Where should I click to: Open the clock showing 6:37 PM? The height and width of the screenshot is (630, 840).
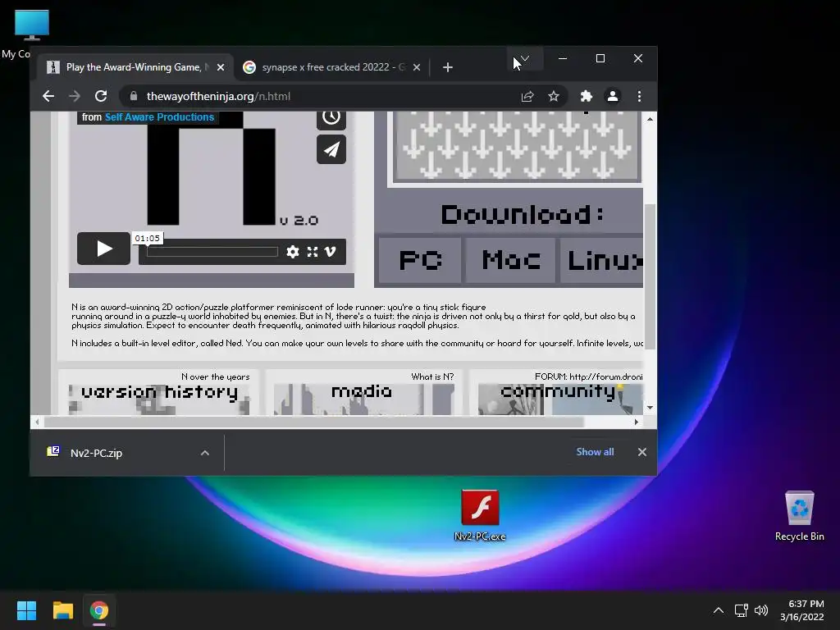pyautogui.click(x=802, y=610)
